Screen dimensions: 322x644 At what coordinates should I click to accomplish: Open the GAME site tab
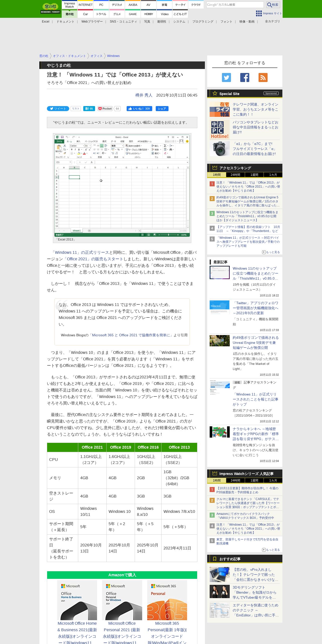tap(133, 14)
